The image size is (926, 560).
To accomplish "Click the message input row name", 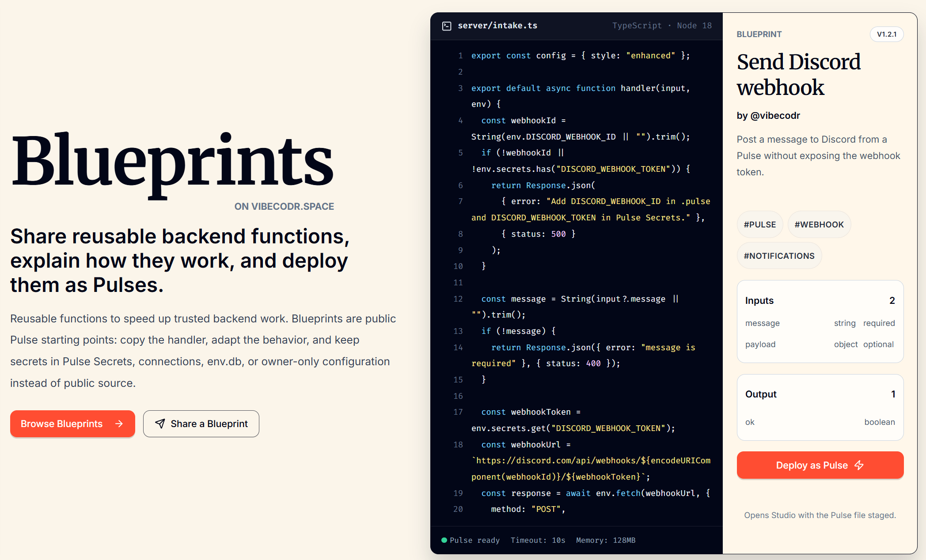I will pyautogui.click(x=763, y=323).
